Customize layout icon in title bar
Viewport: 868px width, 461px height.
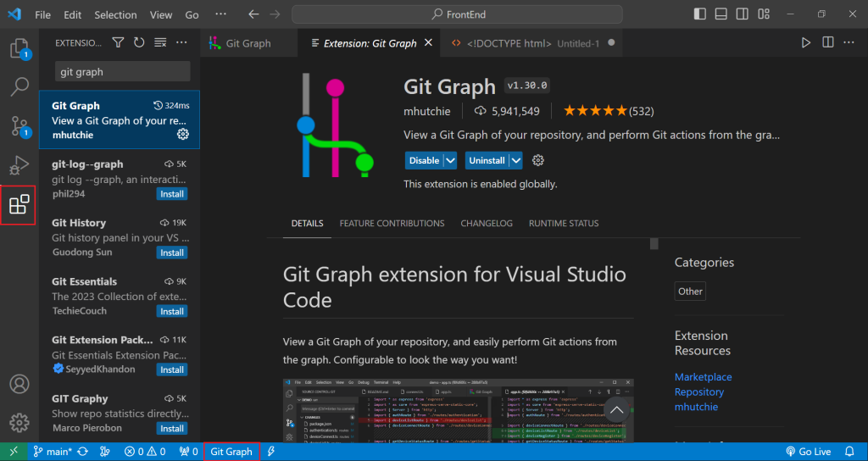764,14
